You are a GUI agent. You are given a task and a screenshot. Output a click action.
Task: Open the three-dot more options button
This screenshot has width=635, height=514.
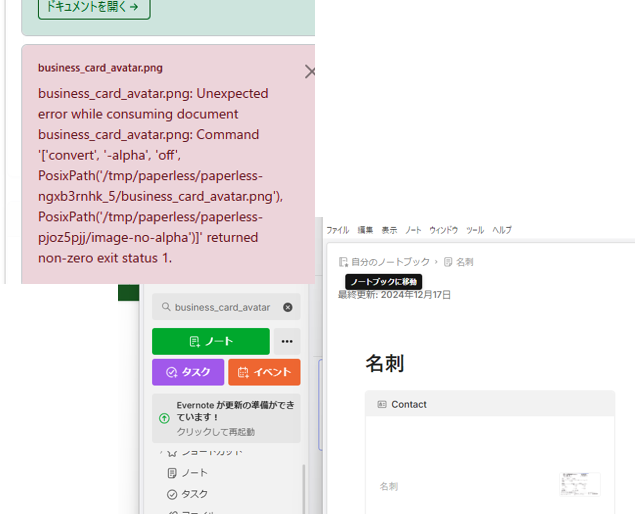coord(287,341)
